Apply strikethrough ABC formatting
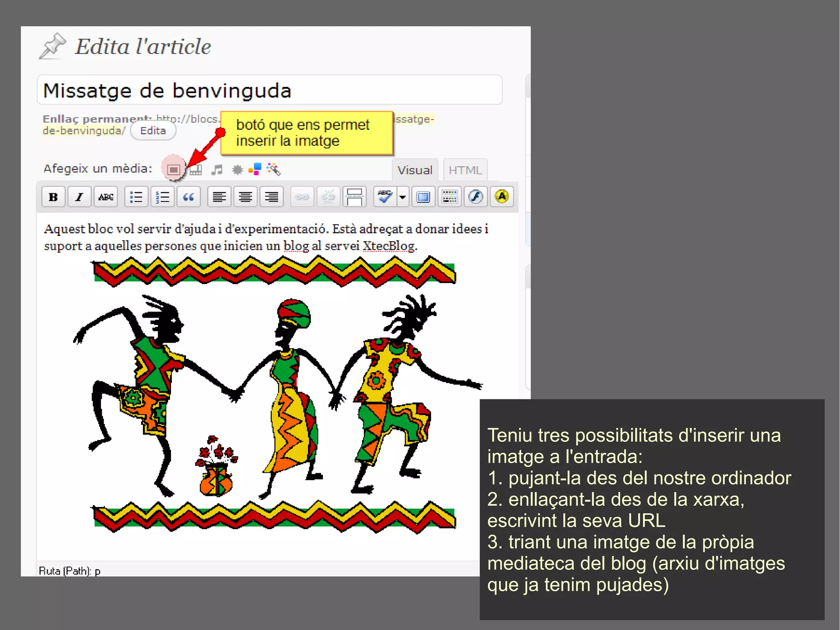 click(x=105, y=197)
